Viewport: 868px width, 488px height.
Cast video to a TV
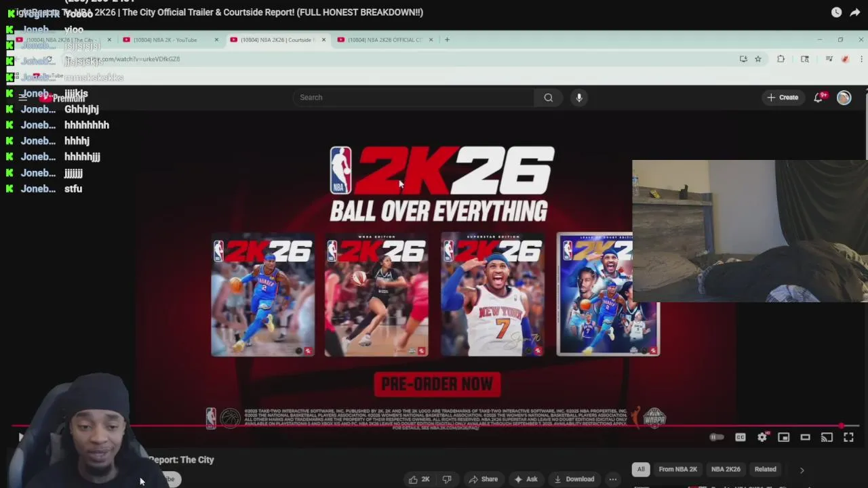(827, 437)
